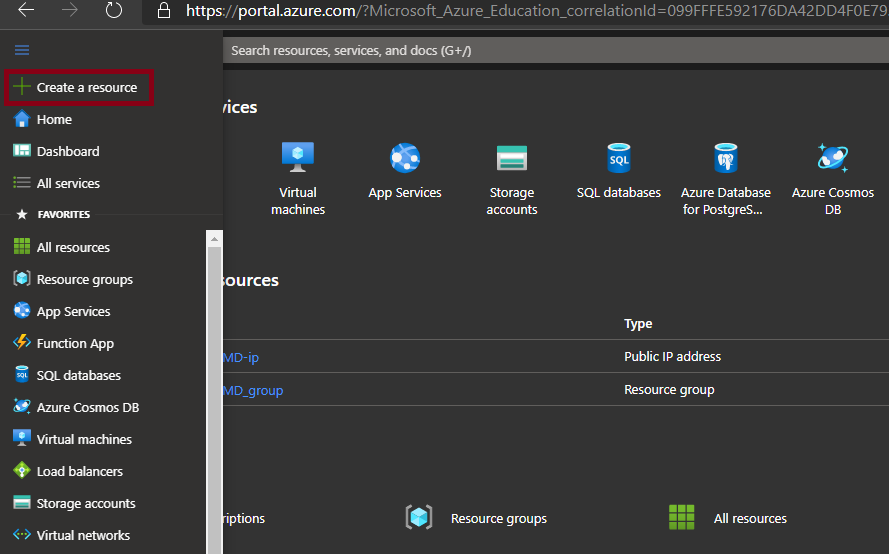Image resolution: width=889 pixels, height=554 pixels.
Task: Open Storage accounts label in favorites
Action: tap(86, 504)
